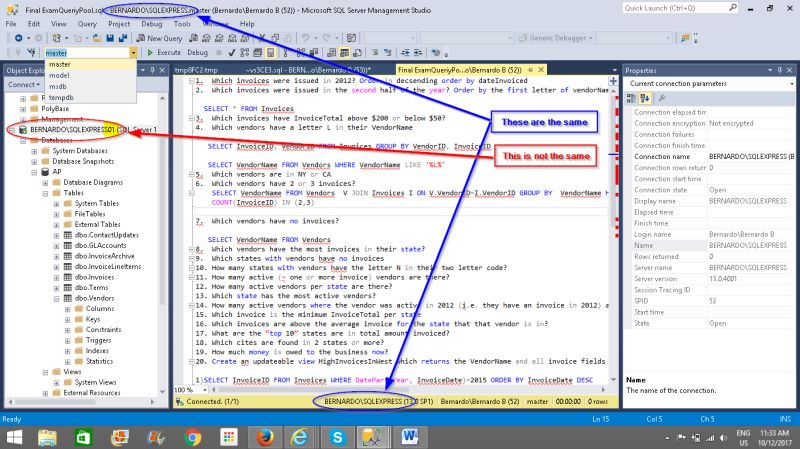Select dbo.Invoices table in tree
Image resolution: width=800 pixels, height=449 pixels.
94,277
